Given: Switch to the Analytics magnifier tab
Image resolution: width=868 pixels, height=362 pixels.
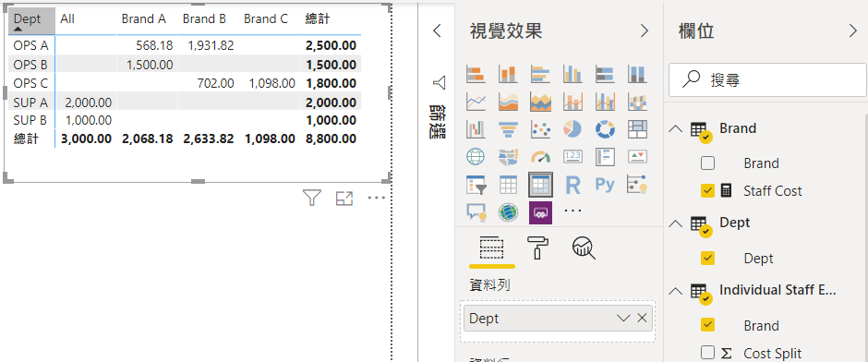Looking at the screenshot, I should click(x=584, y=248).
